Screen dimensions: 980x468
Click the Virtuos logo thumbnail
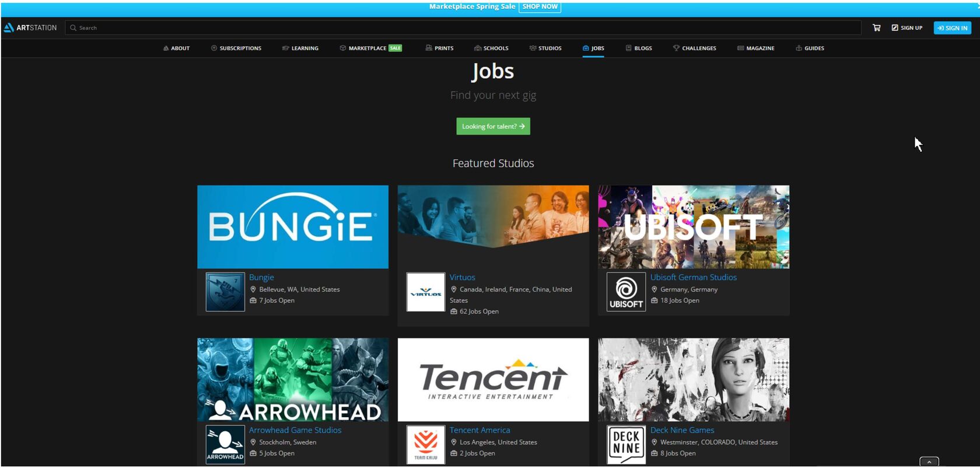(426, 292)
